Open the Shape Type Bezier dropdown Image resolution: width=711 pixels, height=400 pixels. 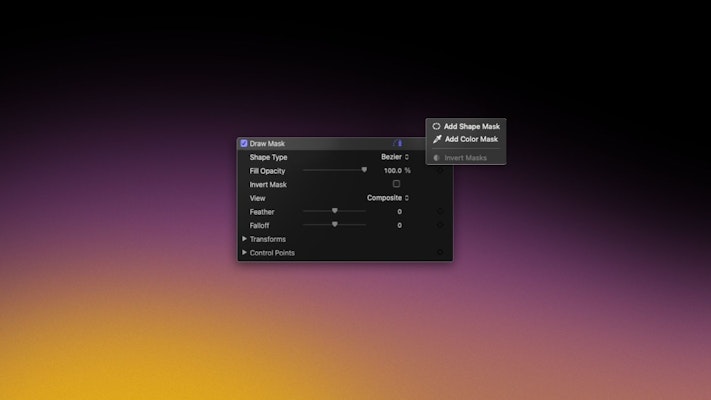pos(395,157)
